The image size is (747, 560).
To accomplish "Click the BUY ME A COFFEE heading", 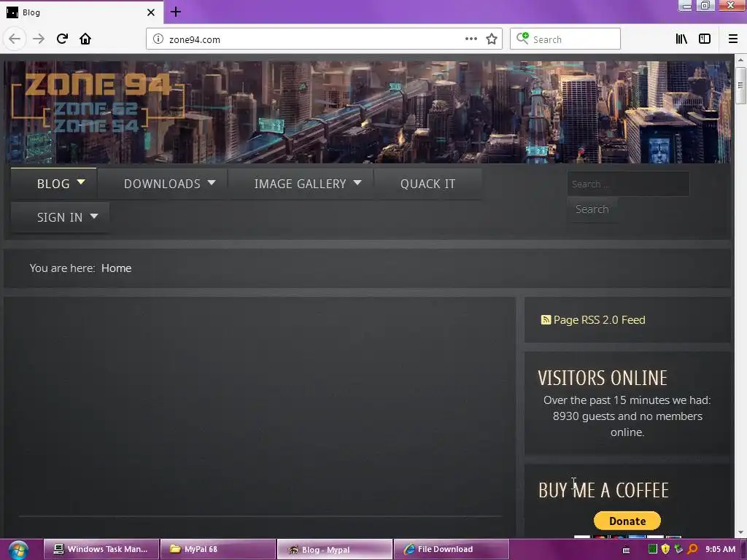I will [603, 491].
